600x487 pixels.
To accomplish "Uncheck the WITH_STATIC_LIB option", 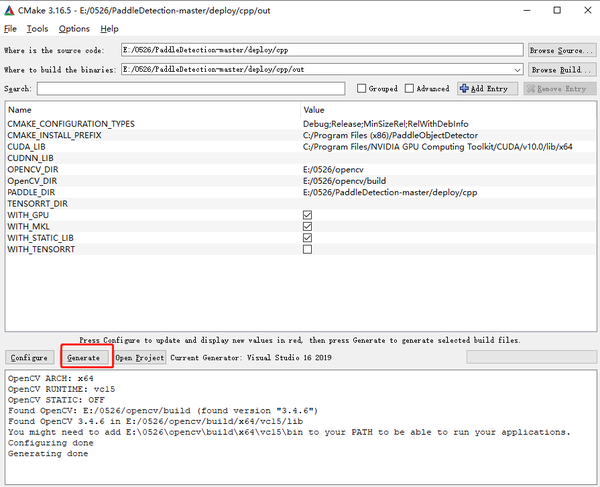I will click(307, 238).
